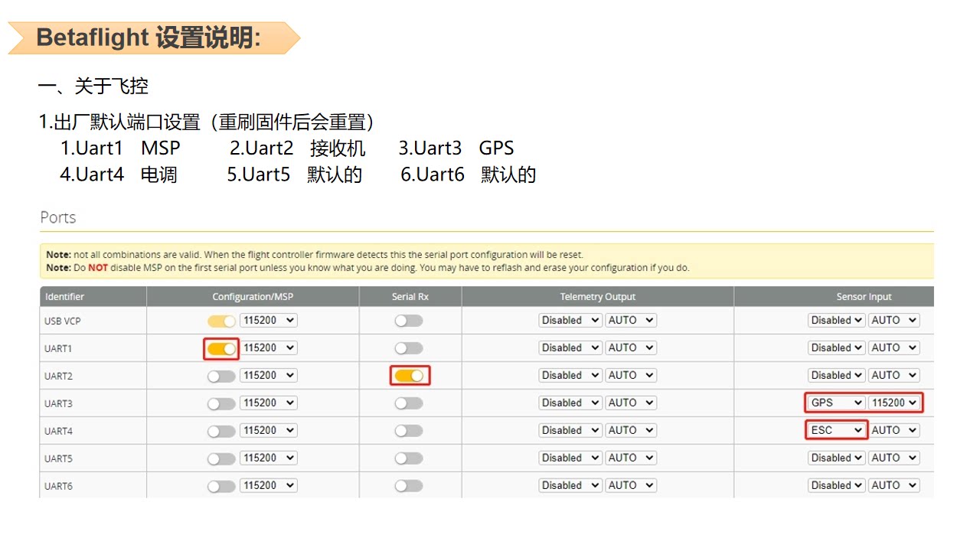Image resolution: width=980 pixels, height=551 pixels.
Task: Open UART2 Telemetry Output type dropdown
Action: click(570, 376)
